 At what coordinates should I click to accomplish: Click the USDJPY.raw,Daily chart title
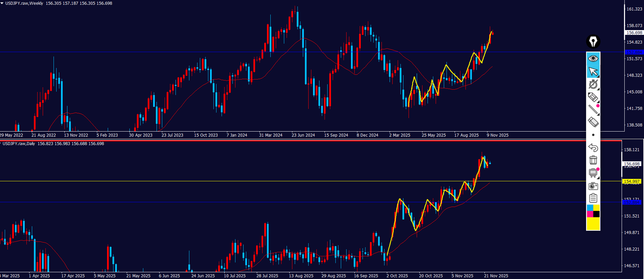point(19,144)
